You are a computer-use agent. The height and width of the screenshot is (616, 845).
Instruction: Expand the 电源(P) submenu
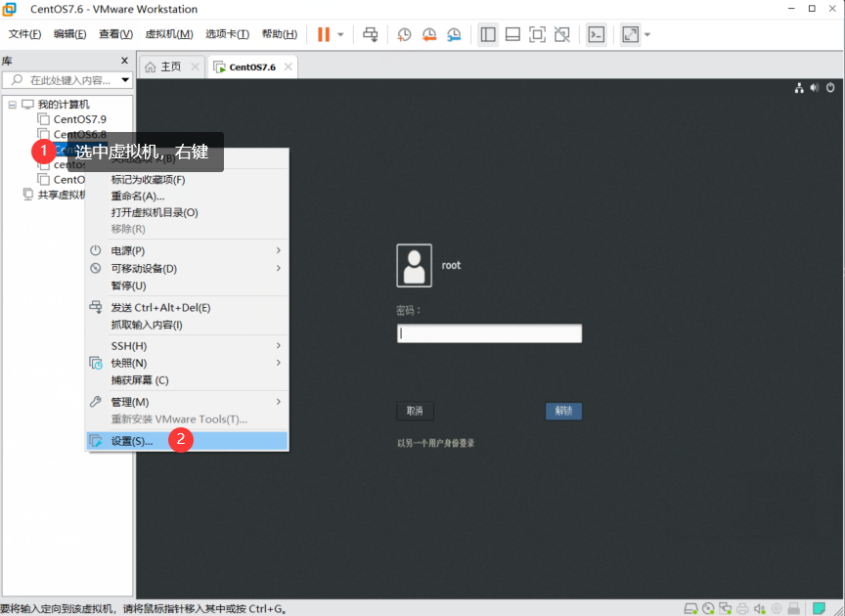[187, 250]
